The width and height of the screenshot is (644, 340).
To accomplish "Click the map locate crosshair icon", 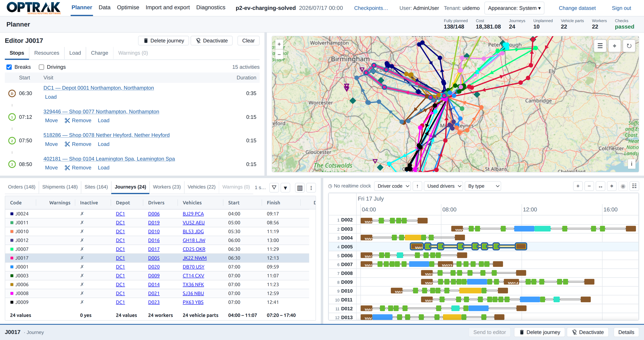I will pos(615,46).
